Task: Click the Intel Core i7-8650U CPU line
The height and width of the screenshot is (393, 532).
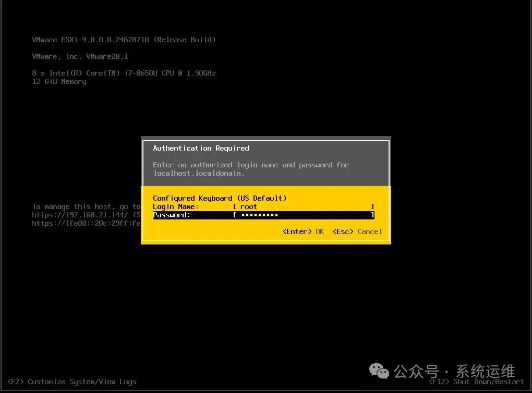Action: (x=124, y=73)
